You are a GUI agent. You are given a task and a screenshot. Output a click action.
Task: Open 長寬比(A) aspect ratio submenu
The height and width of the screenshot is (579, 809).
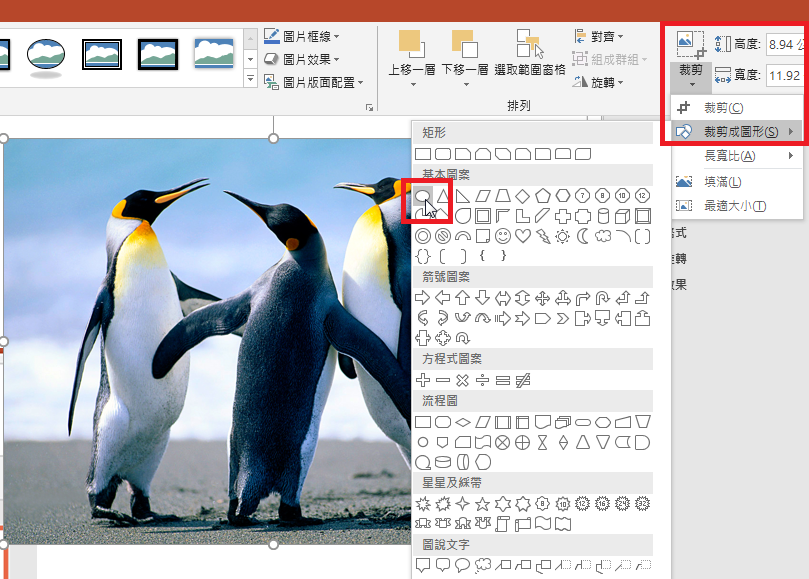tap(737, 155)
